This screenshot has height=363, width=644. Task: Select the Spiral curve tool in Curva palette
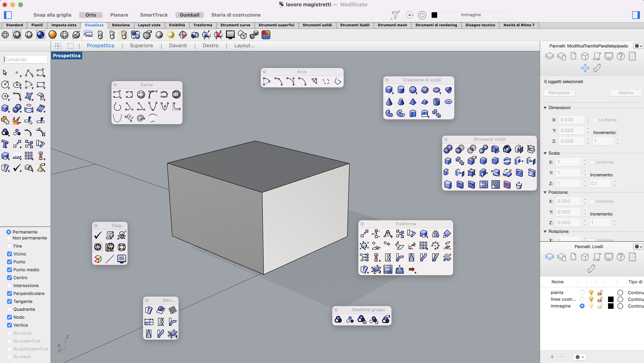[x=141, y=118]
